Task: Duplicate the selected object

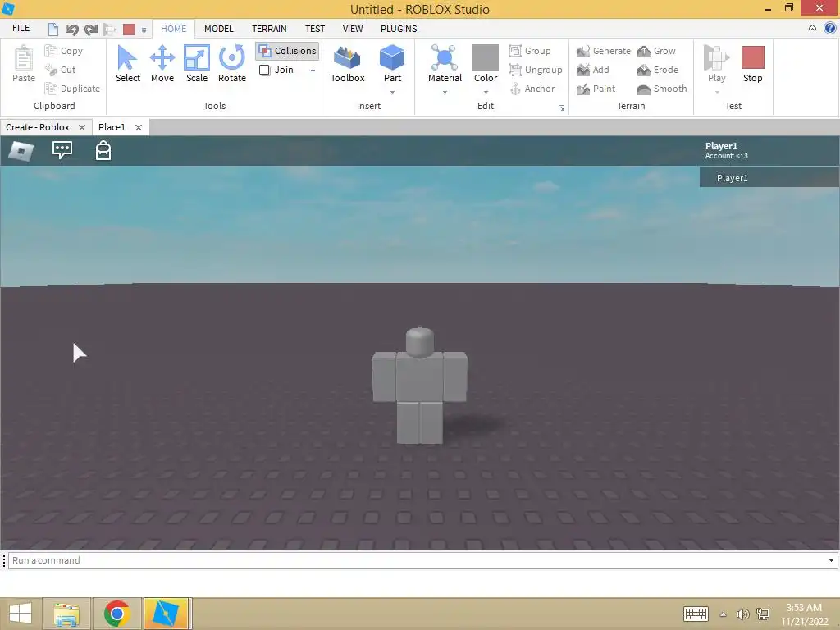Action: tap(72, 89)
